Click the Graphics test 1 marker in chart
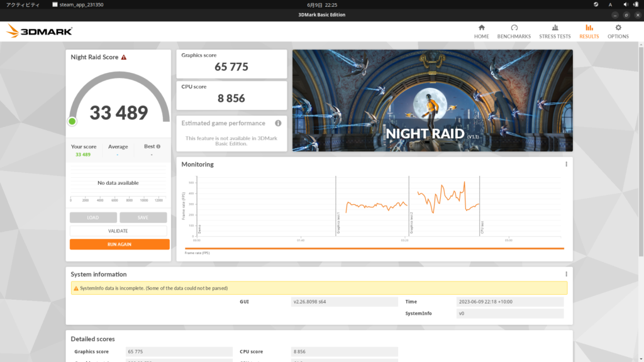 click(338, 223)
